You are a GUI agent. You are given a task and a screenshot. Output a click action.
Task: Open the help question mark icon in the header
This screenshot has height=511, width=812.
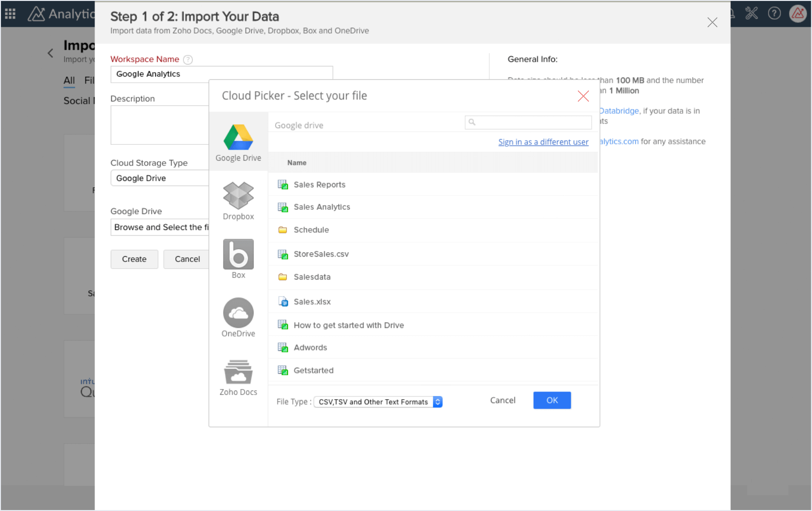[774, 13]
